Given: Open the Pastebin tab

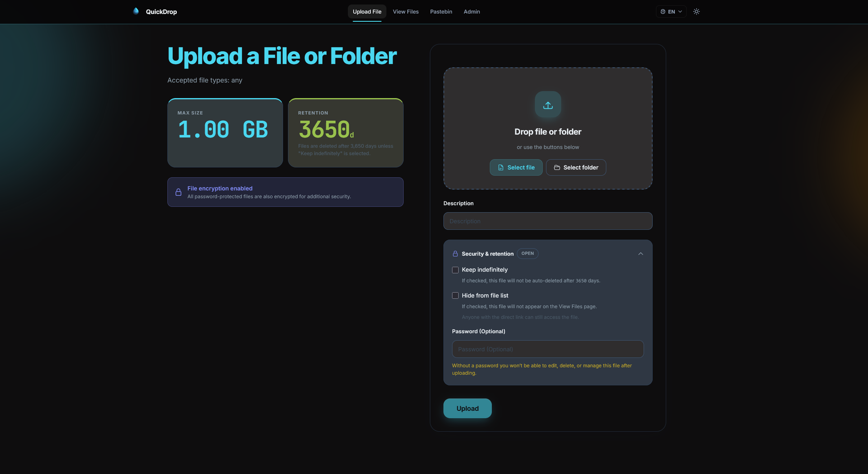Looking at the screenshot, I should 441,12.
